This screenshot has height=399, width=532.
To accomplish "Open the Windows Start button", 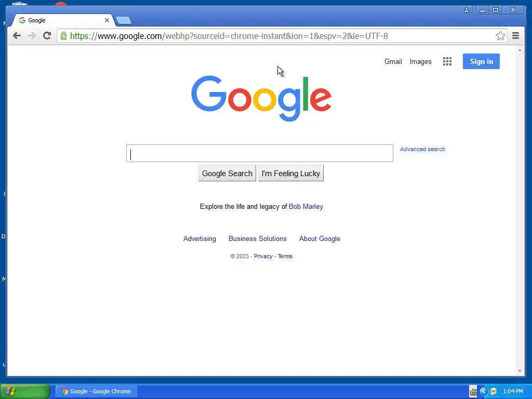I will click(x=25, y=391).
